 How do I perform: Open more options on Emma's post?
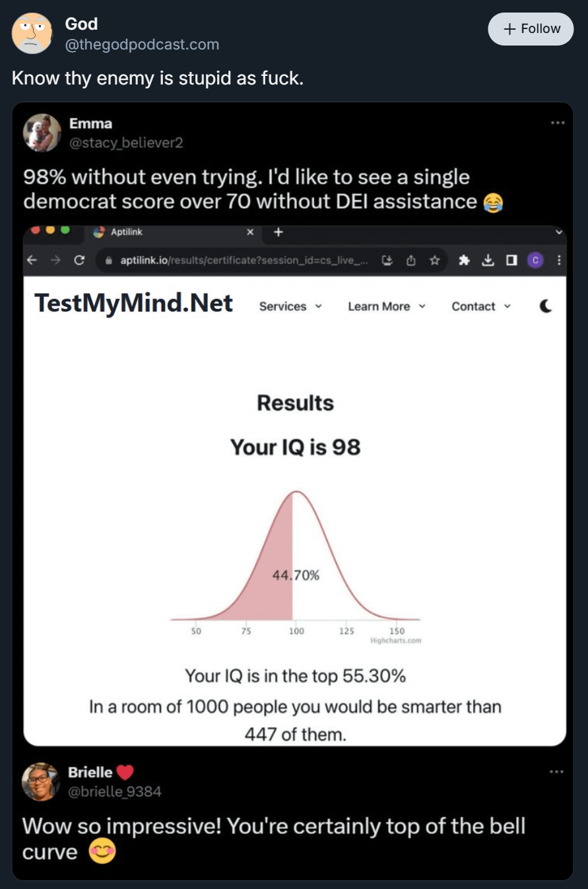pyautogui.click(x=558, y=123)
